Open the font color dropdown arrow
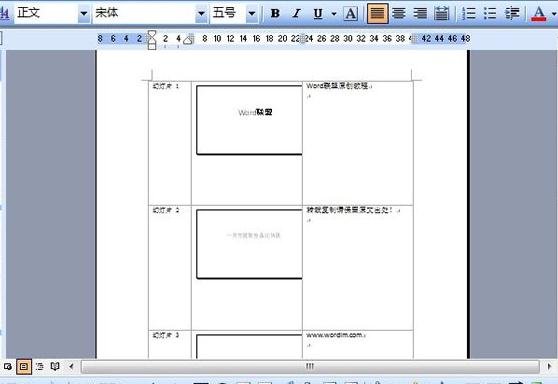 (x=554, y=14)
